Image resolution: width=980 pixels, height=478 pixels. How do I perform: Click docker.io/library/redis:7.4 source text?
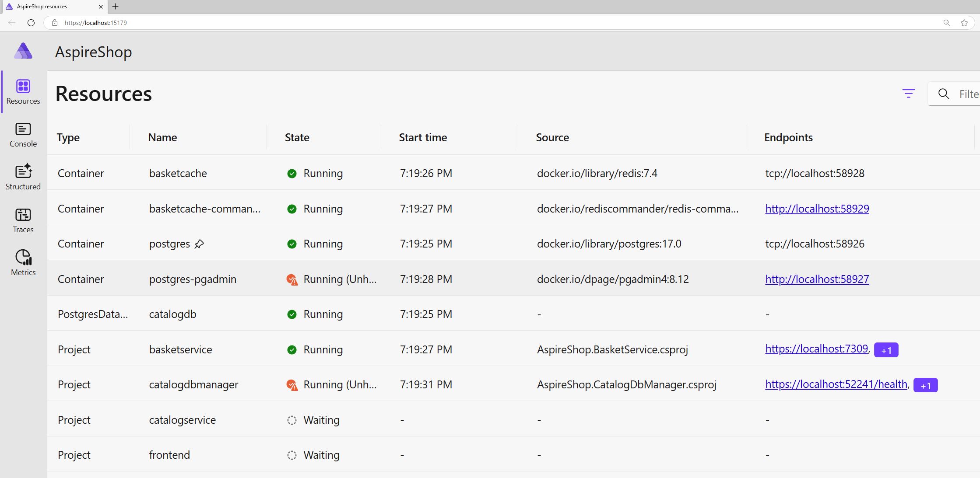pos(597,173)
